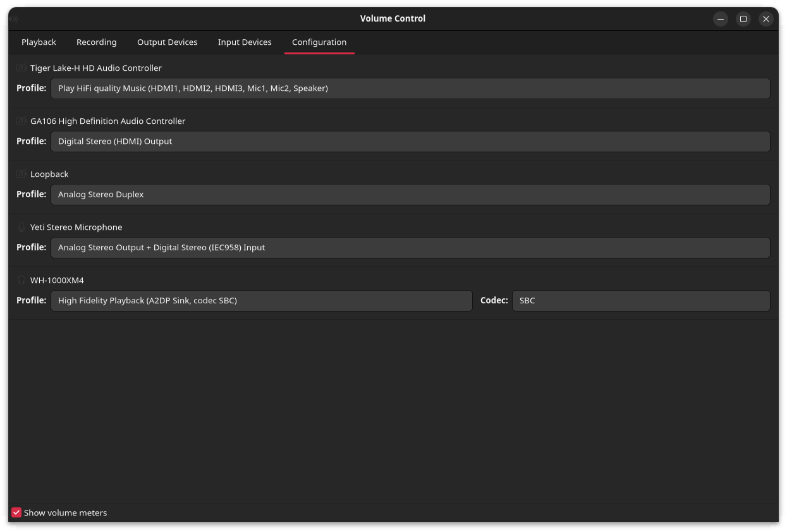Viewport: 787px width, 532px height.
Task: Minimize the Volume Control window
Action: [x=721, y=19]
